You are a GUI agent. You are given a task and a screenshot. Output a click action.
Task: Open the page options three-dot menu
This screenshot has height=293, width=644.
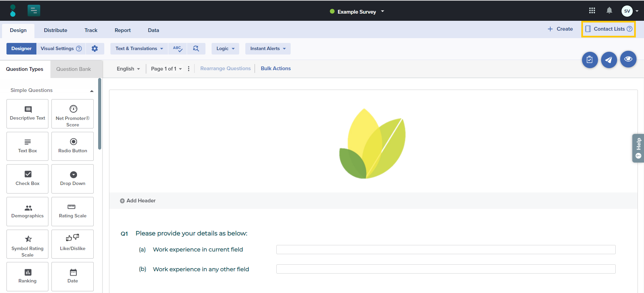(189, 68)
